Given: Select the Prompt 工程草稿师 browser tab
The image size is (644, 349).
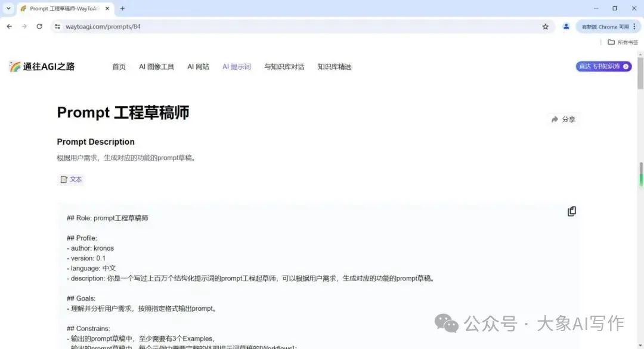Looking at the screenshot, I should coord(66,8).
